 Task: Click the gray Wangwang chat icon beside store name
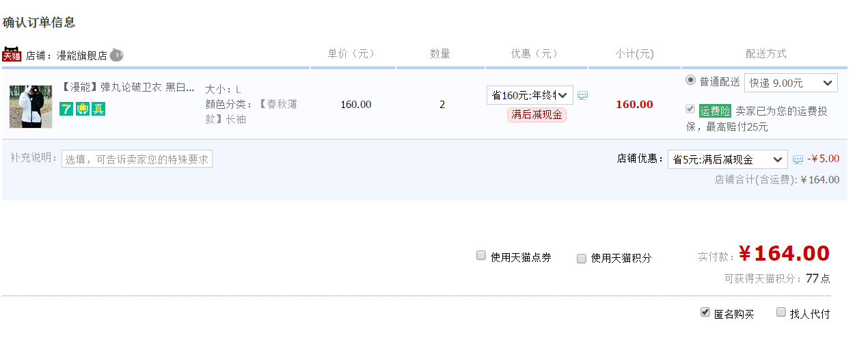pos(116,55)
